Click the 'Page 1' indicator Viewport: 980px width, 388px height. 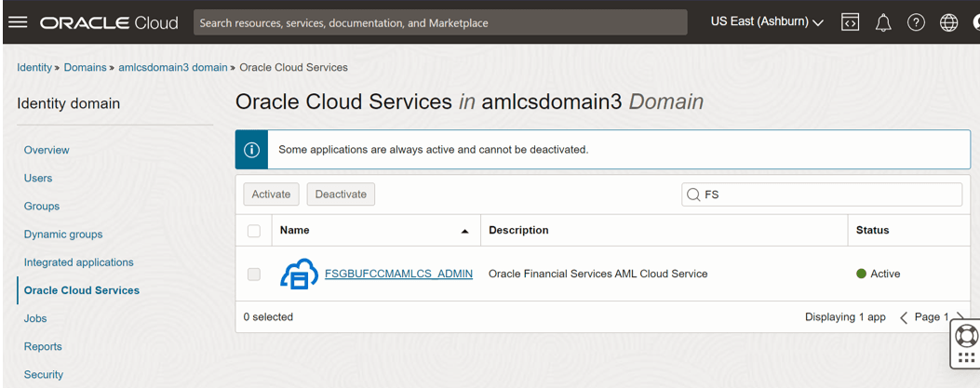tap(932, 317)
